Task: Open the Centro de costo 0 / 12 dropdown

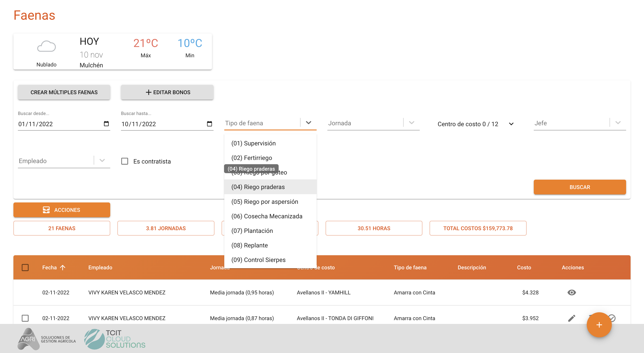Action: point(475,124)
